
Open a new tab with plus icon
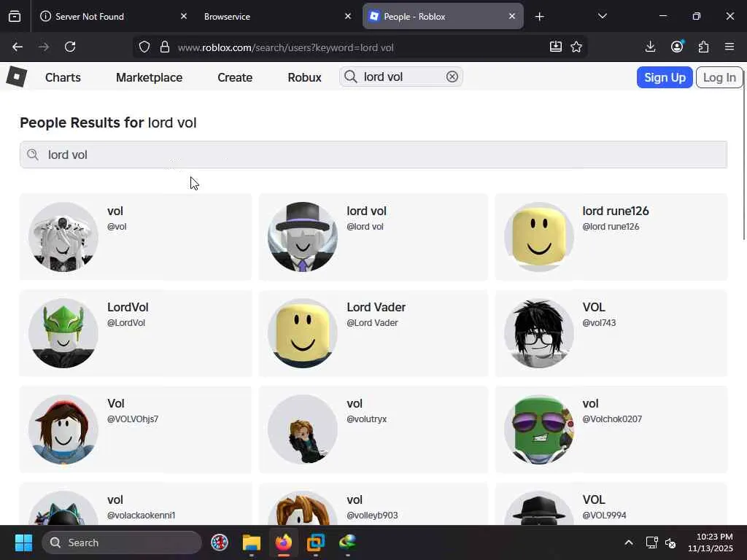[539, 17]
